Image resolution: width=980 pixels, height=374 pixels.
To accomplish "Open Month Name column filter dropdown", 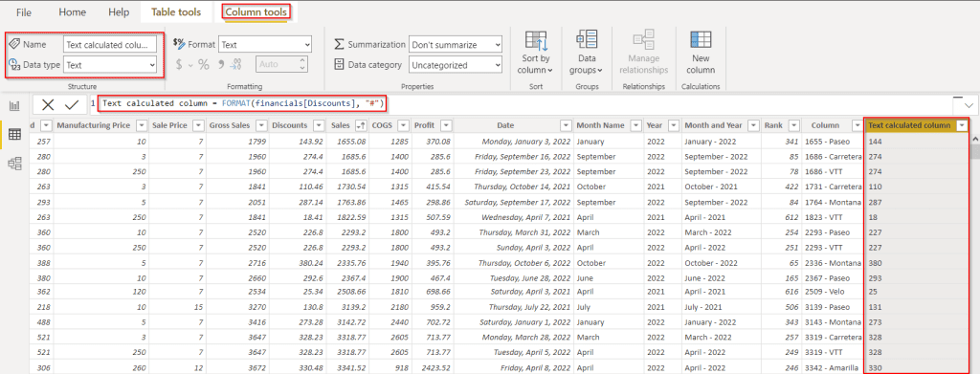I will [x=635, y=125].
